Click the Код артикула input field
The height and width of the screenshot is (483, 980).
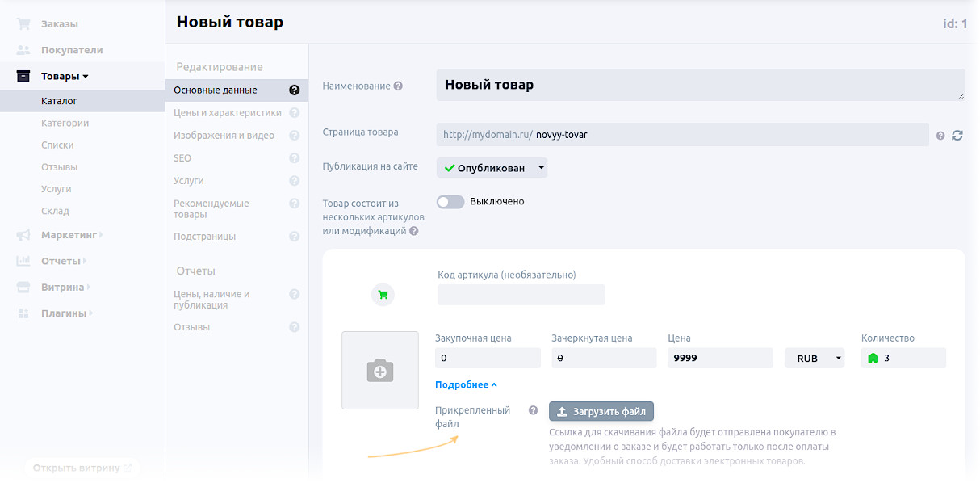point(521,295)
